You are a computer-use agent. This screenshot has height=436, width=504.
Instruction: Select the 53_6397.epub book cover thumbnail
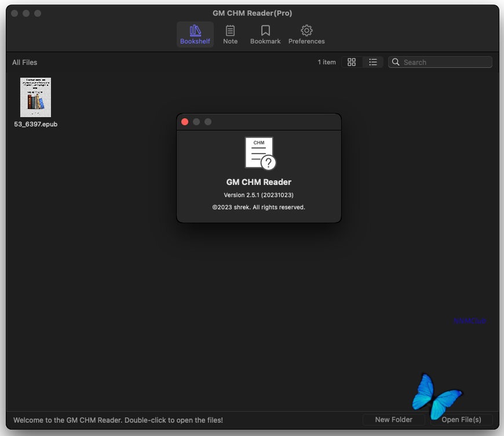(36, 97)
